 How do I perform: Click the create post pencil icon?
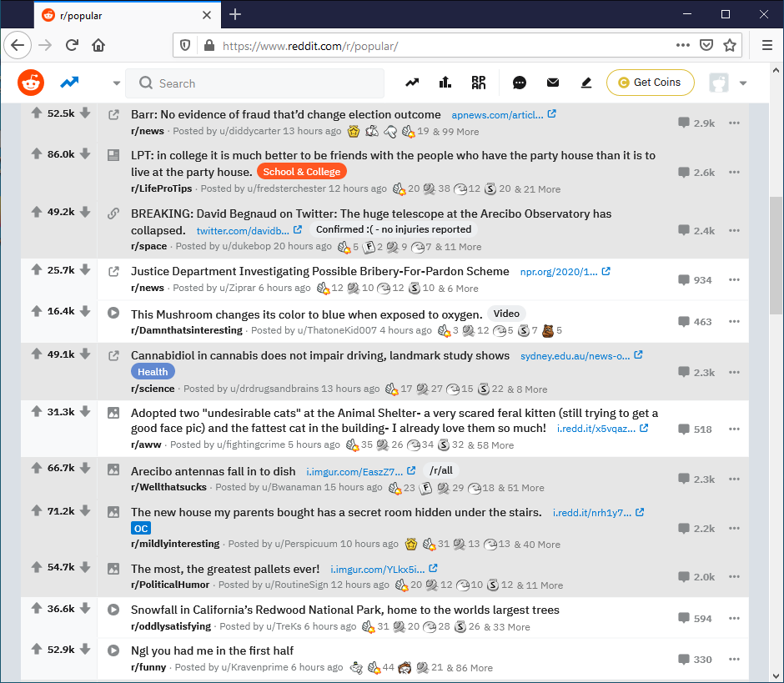click(586, 83)
